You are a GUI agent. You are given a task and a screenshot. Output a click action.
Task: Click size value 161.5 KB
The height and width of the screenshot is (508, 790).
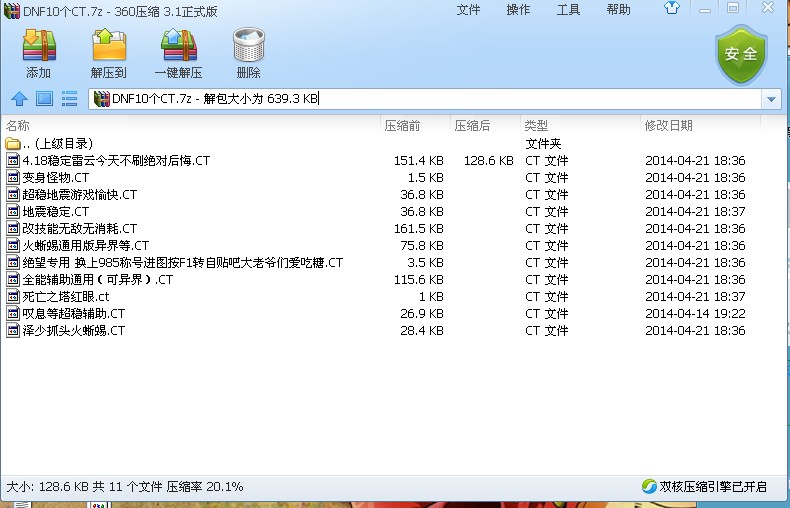click(419, 229)
